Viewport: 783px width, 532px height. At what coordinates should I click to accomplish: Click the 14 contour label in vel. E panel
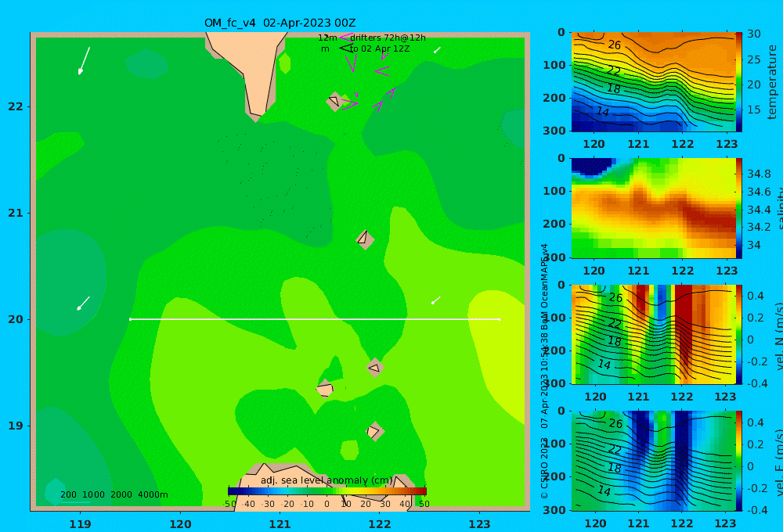(604, 491)
